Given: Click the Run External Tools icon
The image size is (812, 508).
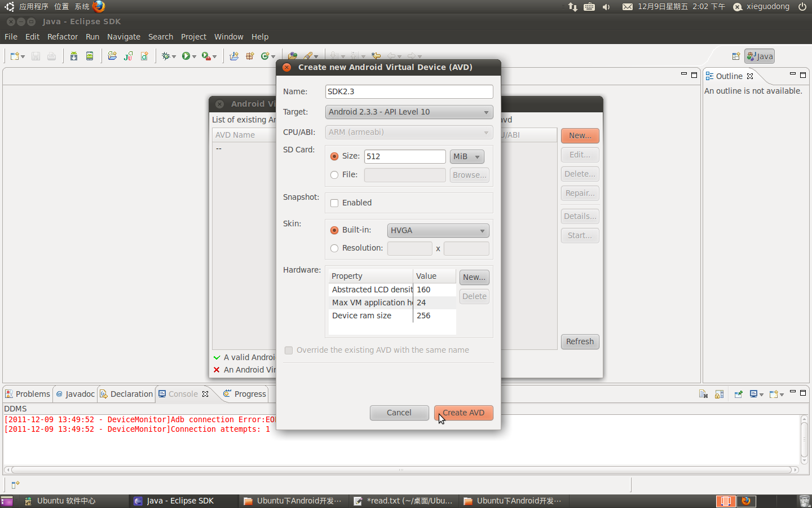Looking at the screenshot, I should coord(206,56).
